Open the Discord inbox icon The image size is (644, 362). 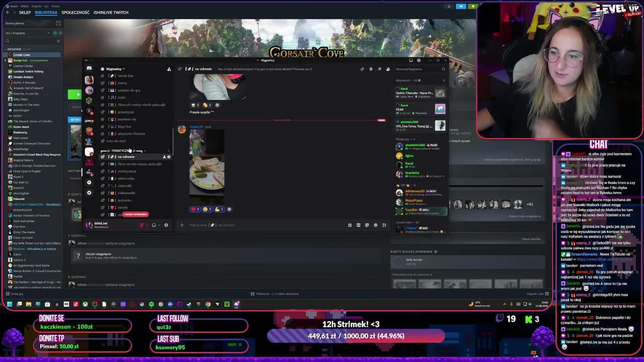[x=411, y=60]
